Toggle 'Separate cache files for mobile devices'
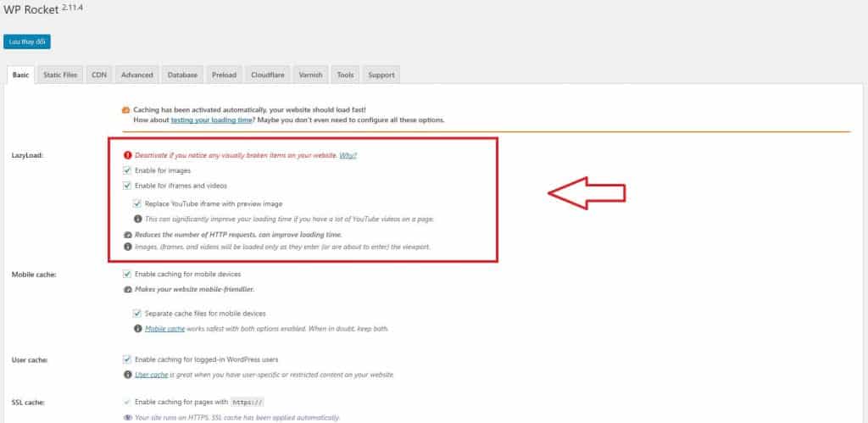 click(x=136, y=314)
